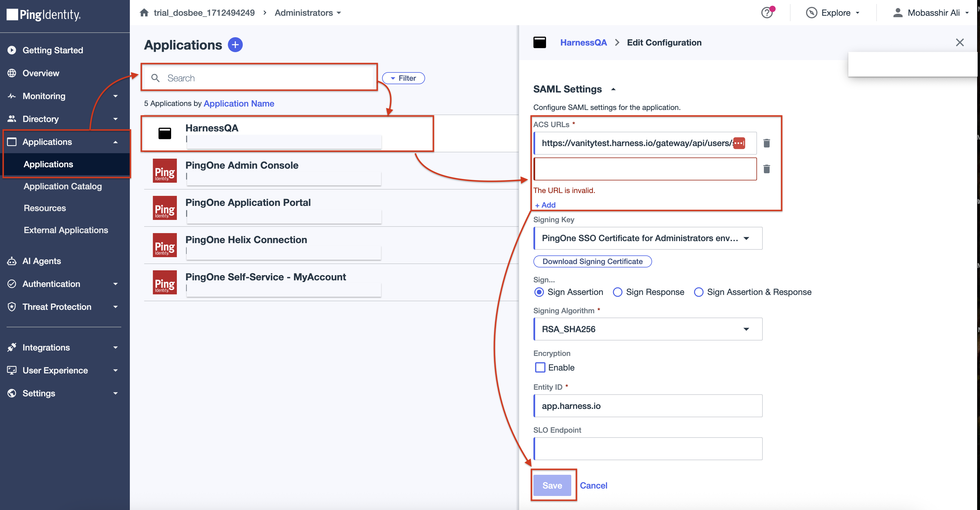The width and height of the screenshot is (980, 510).
Task: Click the SLO Endpoint input field
Action: pos(648,449)
